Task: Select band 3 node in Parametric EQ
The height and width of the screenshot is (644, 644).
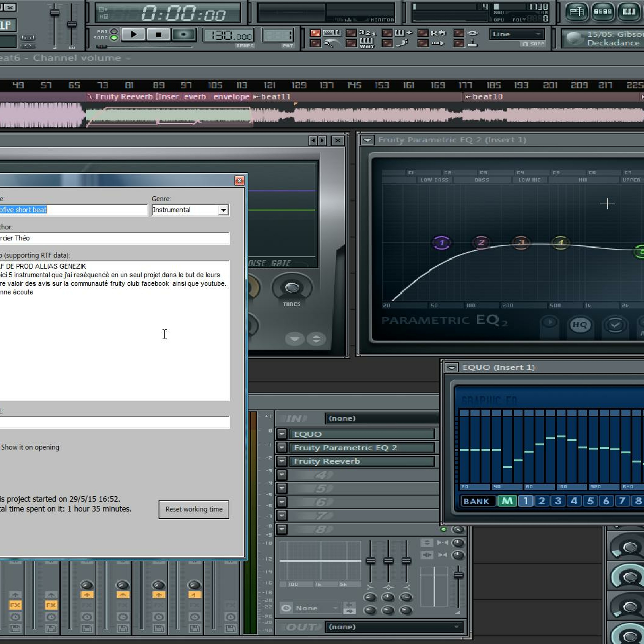Action: [x=521, y=242]
